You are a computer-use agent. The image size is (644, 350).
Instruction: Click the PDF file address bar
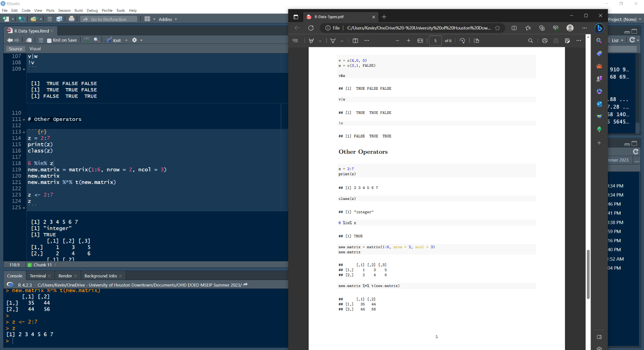(413, 28)
